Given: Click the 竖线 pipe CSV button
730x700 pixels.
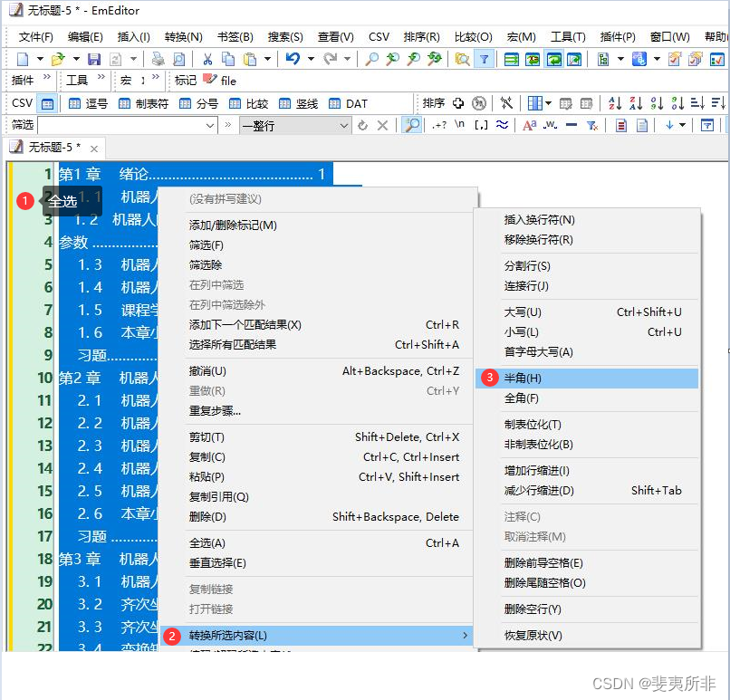Looking at the screenshot, I should pyautogui.click(x=298, y=103).
